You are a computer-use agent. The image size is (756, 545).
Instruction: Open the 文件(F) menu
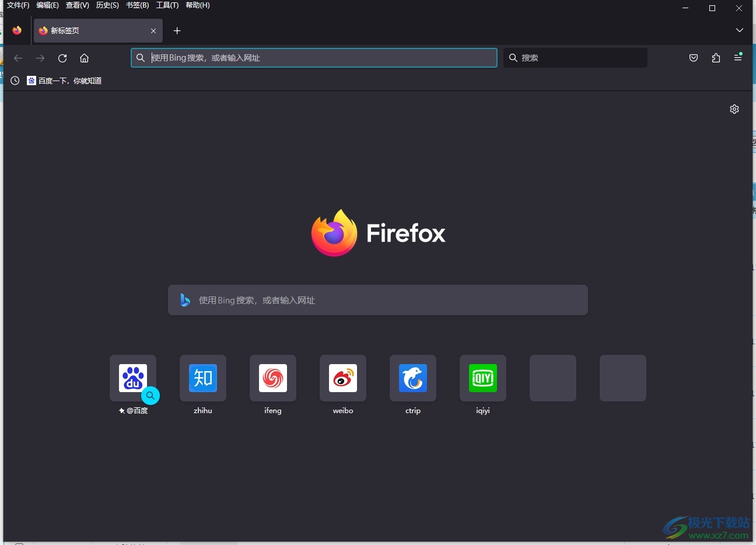click(18, 5)
